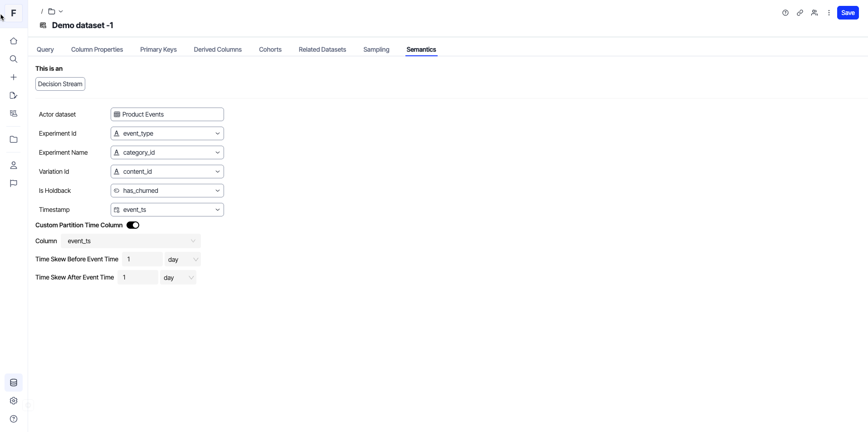Toggle Custom Partition Time Column off
The width and height of the screenshot is (868, 432).
coord(133,225)
